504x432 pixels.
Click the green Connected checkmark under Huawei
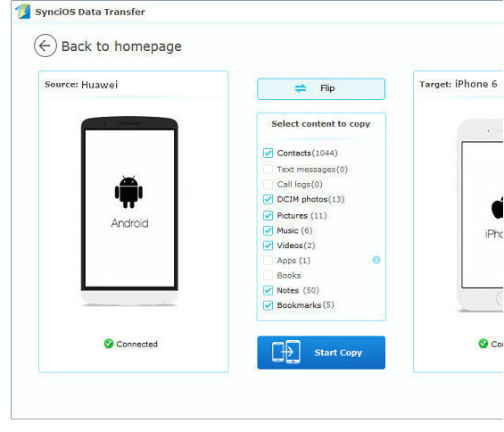click(x=109, y=344)
